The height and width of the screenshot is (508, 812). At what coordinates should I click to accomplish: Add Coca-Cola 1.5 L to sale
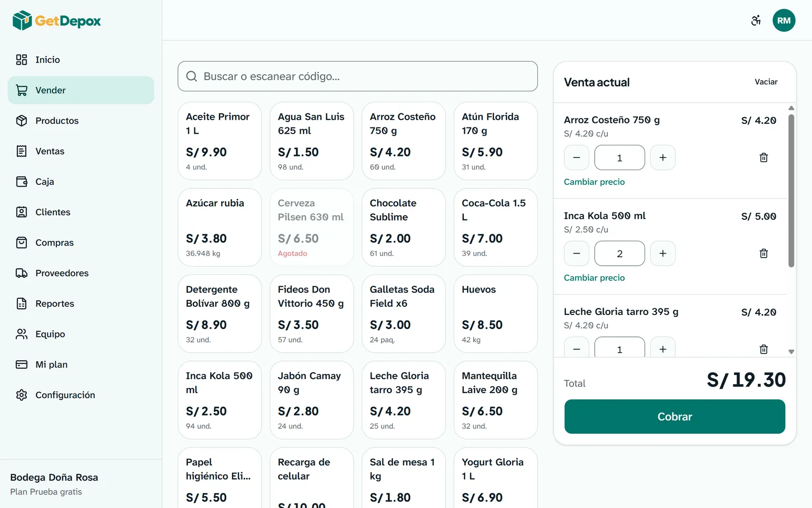click(x=495, y=228)
